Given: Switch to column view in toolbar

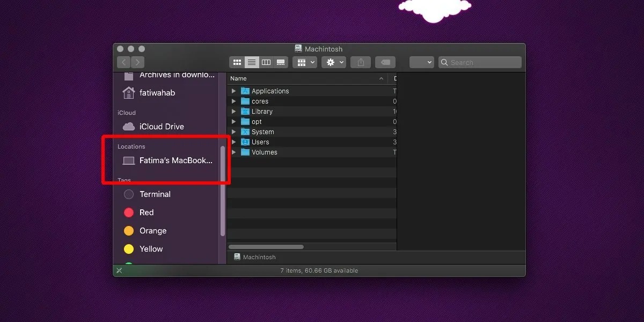Looking at the screenshot, I should pos(266,62).
